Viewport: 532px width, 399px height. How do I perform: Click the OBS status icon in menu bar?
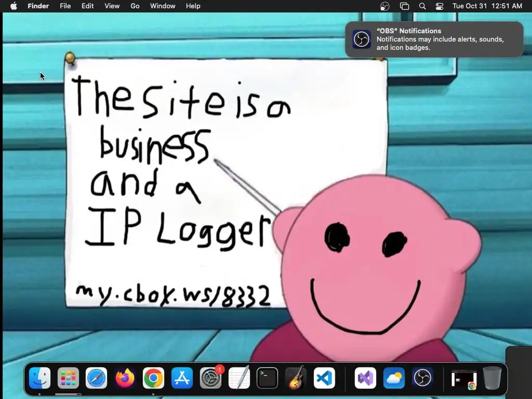[385, 6]
